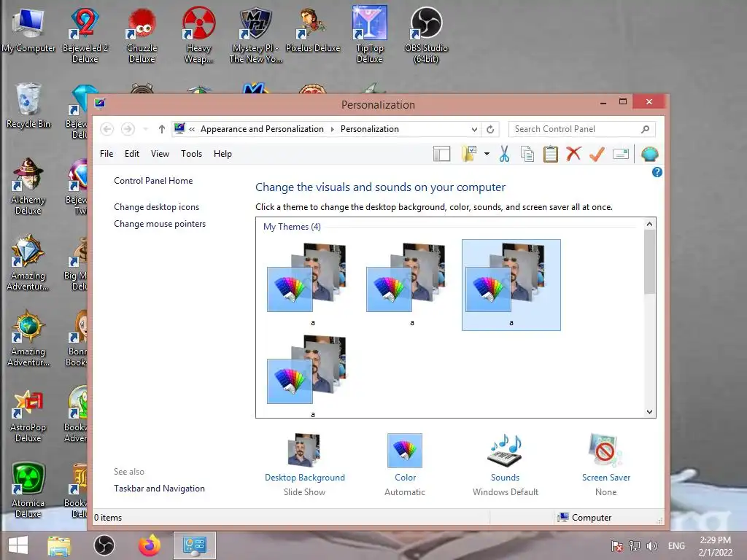Click the Cut scissors icon
This screenshot has width=747, height=560.
[x=504, y=154]
